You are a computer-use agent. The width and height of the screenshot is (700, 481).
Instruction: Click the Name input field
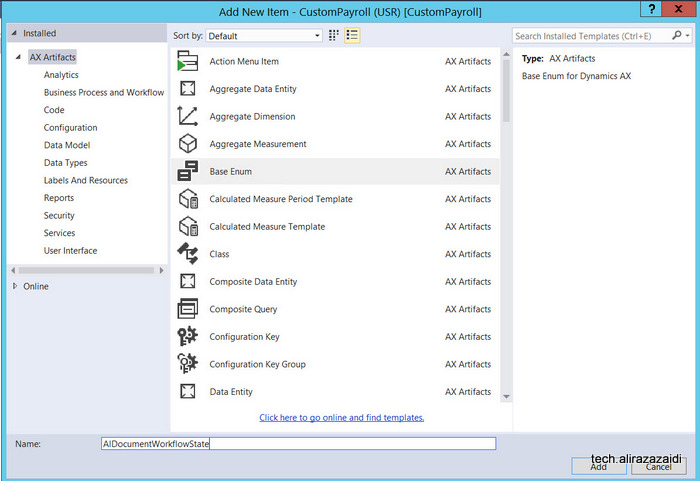pyautogui.click(x=298, y=443)
